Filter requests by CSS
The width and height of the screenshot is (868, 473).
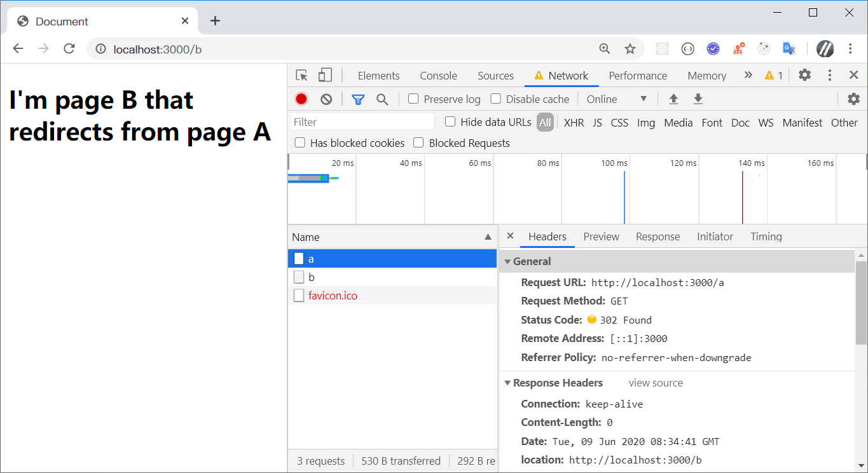[619, 123]
